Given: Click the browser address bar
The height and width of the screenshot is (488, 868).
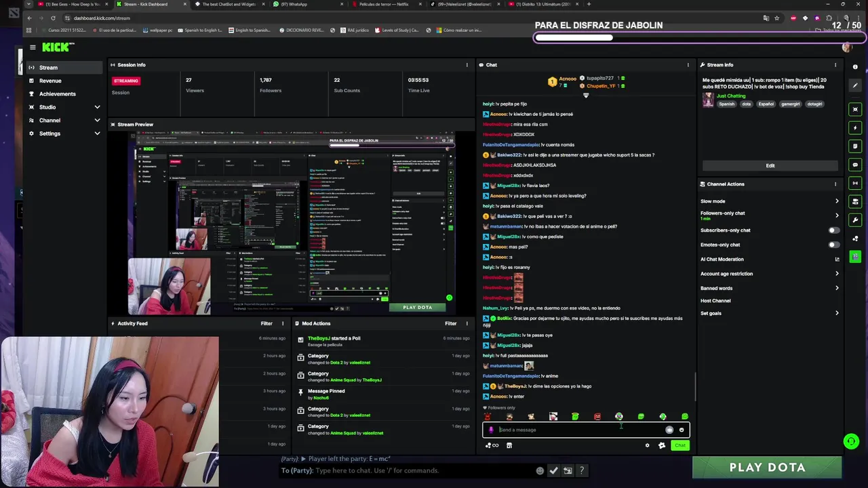Looking at the screenshot, I should (407, 18).
